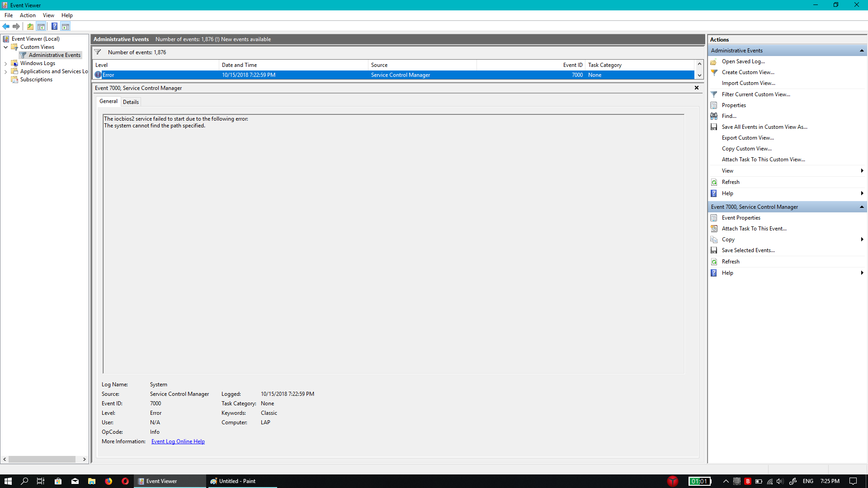
Task: Close the event preview pane
Action: click(697, 88)
